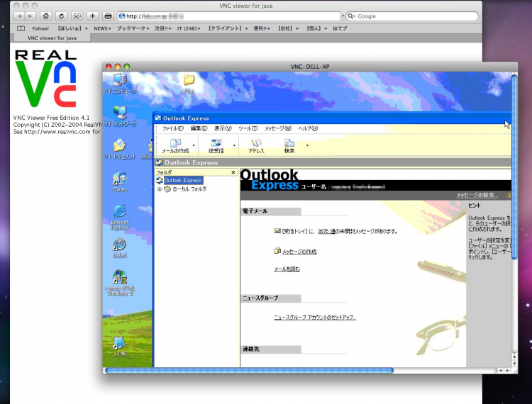Open the 【自社】 bookmark folder
Image resolution: width=532 pixels, height=404 pixels.
pyautogui.click(x=288, y=28)
